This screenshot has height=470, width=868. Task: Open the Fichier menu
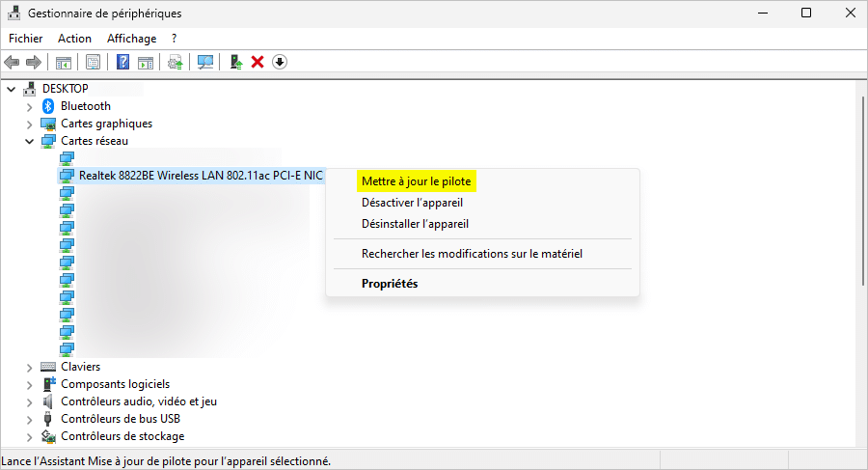click(x=25, y=39)
